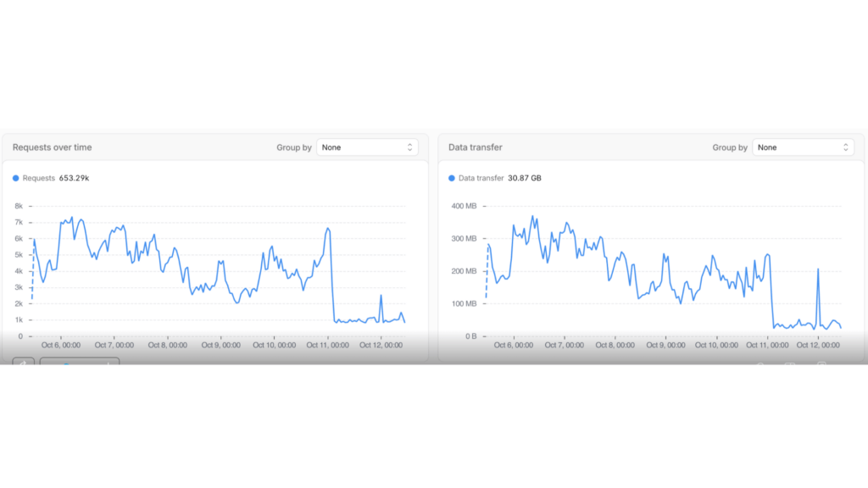Click 'Oct 7, 00:00' on the data transfer axis

click(x=564, y=346)
